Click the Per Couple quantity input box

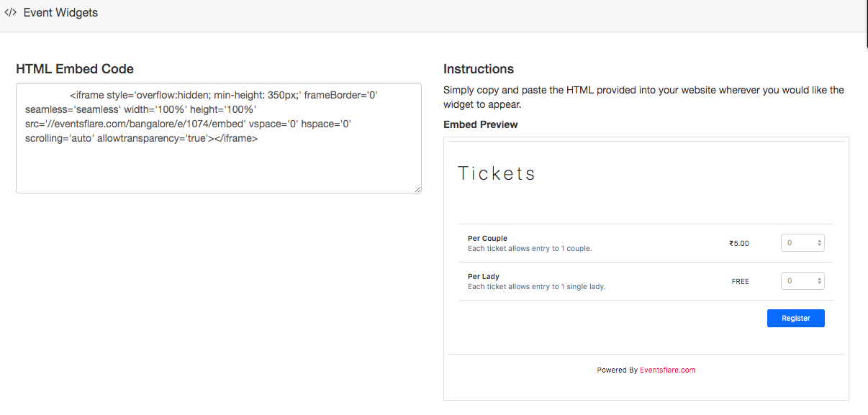coord(799,242)
